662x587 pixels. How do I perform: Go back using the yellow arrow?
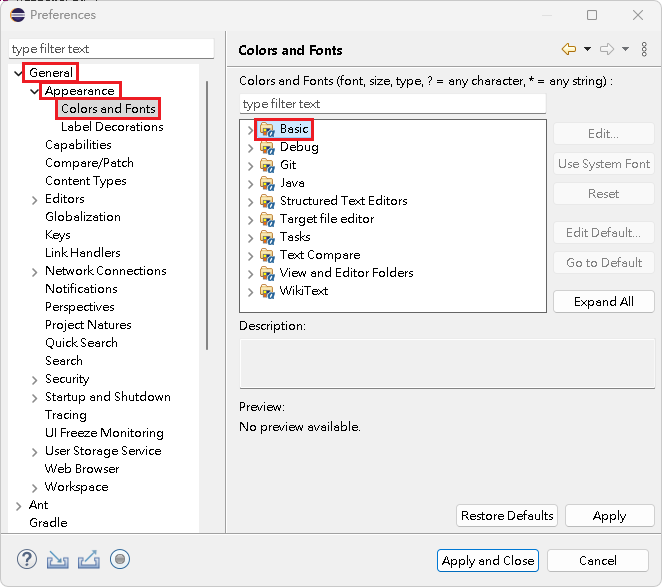[568, 49]
